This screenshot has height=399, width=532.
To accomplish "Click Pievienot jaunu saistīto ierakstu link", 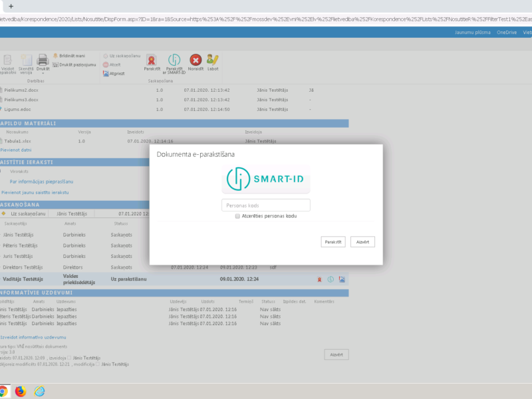I will (x=35, y=192).
